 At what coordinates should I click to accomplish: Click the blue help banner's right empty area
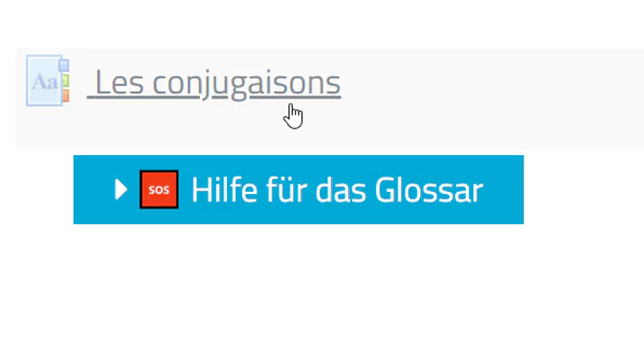click(503, 190)
